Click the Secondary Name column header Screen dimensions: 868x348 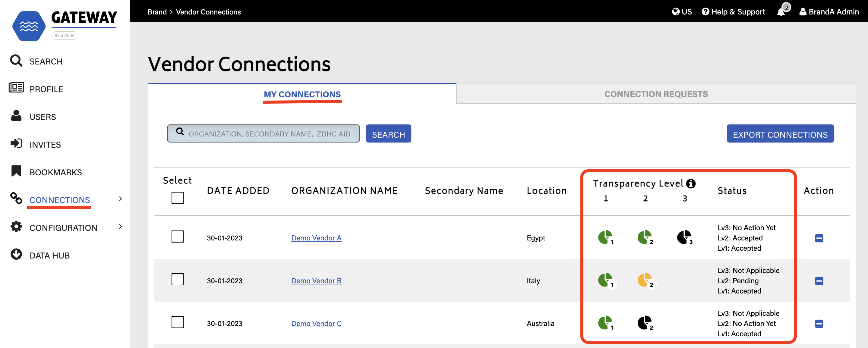tap(464, 191)
